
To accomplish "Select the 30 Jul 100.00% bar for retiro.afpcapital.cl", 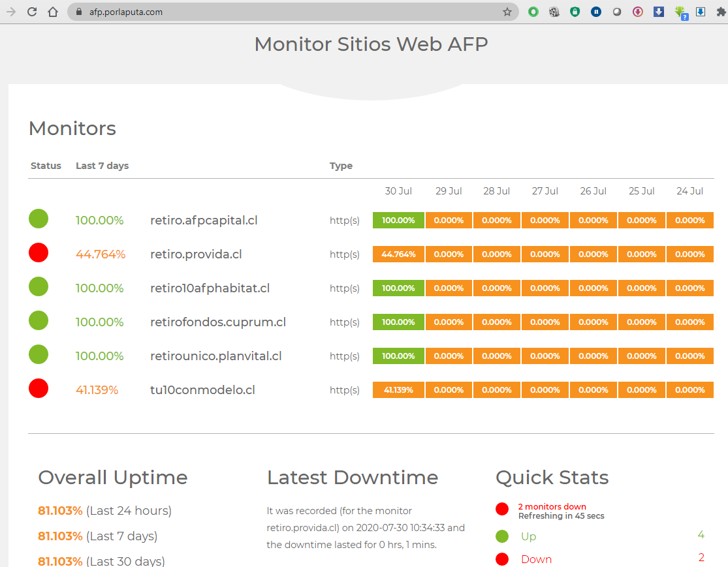I will [398, 221].
